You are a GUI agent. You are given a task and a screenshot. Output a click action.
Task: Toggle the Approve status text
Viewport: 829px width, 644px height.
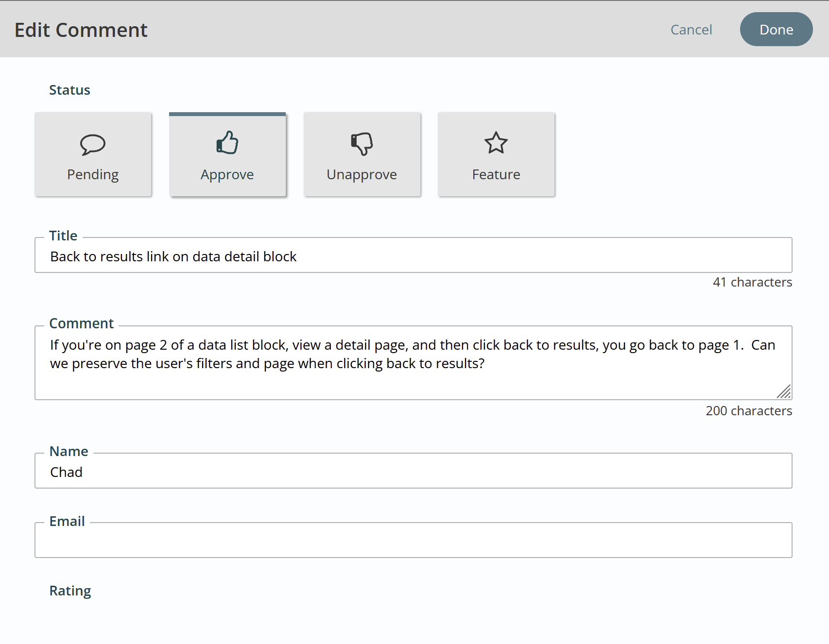pyautogui.click(x=227, y=175)
